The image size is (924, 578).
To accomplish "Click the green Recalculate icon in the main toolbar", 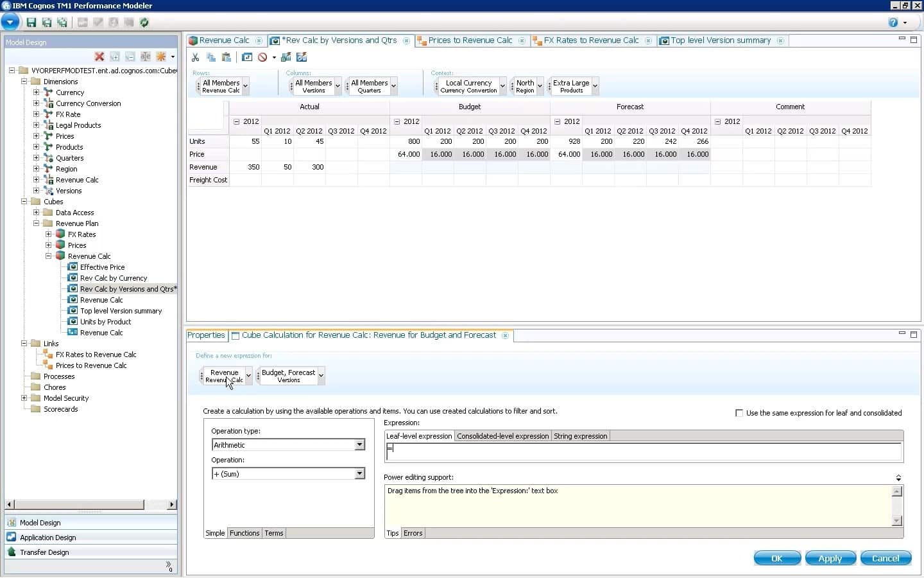I will pyautogui.click(x=144, y=23).
